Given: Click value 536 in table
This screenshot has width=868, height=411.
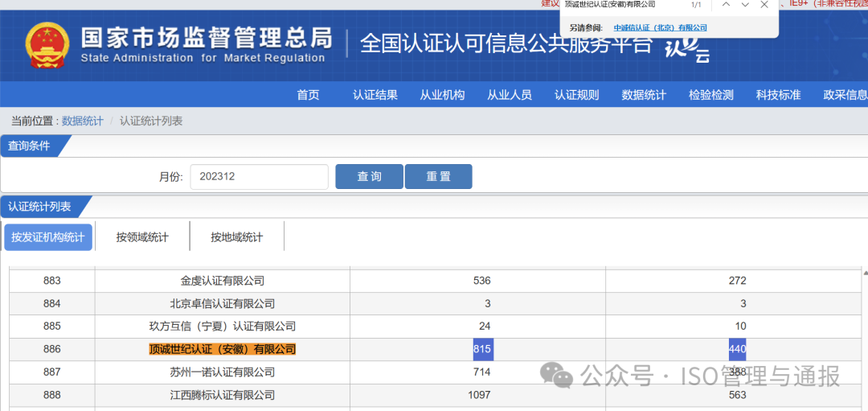Looking at the screenshot, I should tap(482, 281).
